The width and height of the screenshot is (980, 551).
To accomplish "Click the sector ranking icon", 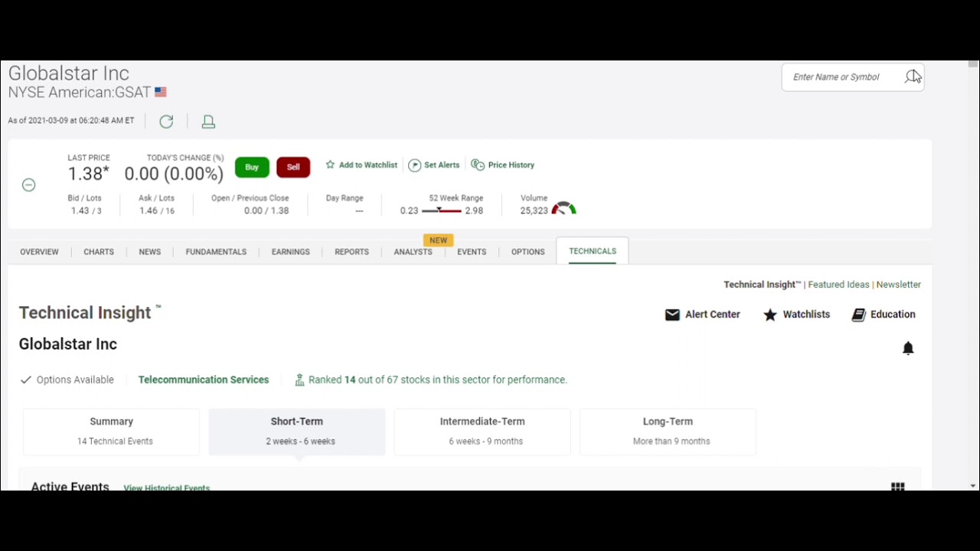I will 299,380.
